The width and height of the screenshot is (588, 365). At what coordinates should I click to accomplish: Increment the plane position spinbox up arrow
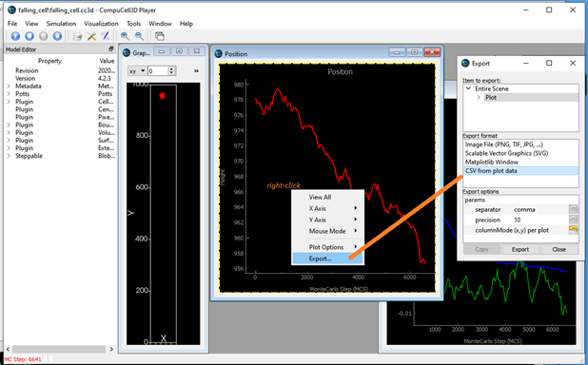[172, 68]
